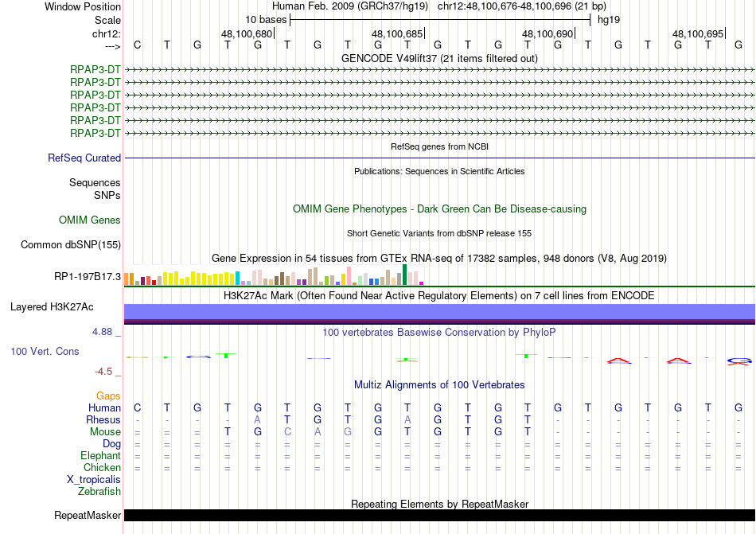Open Gene Expression in 54 tissues GTEx title

(x=439, y=259)
